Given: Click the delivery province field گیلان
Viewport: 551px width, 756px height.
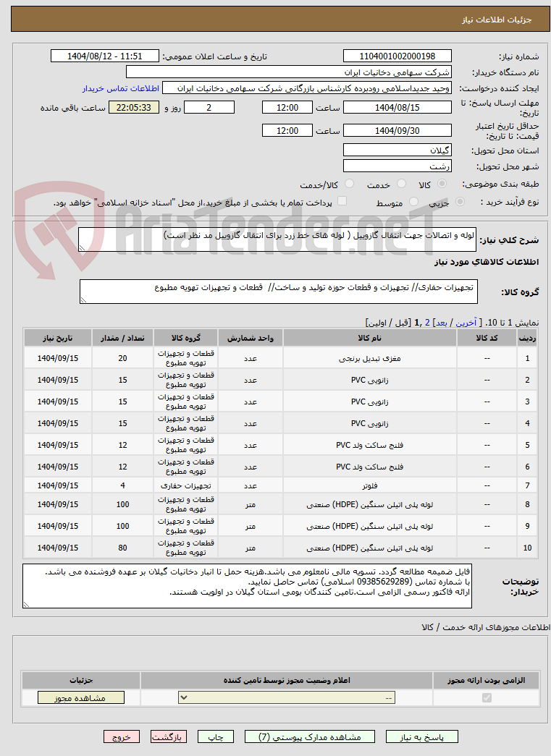Looking at the screenshot, I should (397, 150).
